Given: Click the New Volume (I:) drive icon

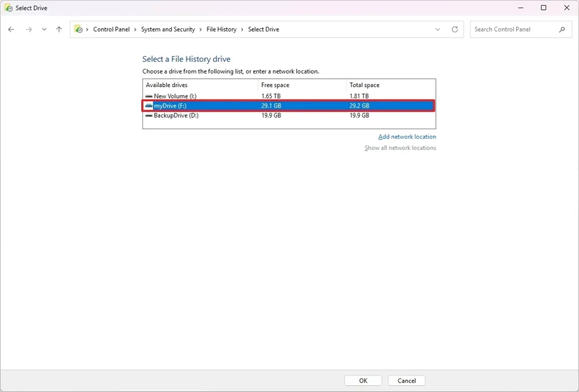Looking at the screenshot, I should click(149, 96).
